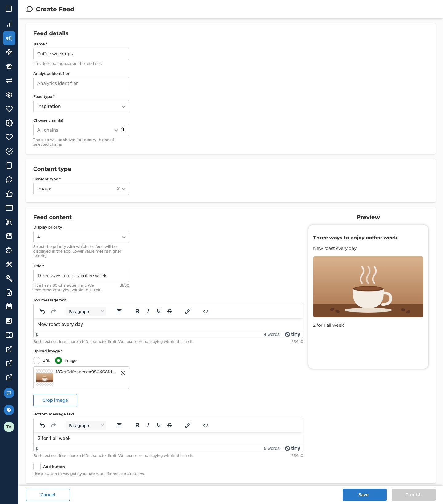Open the Feed type dropdown
443x504 pixels.
(81, 106)
